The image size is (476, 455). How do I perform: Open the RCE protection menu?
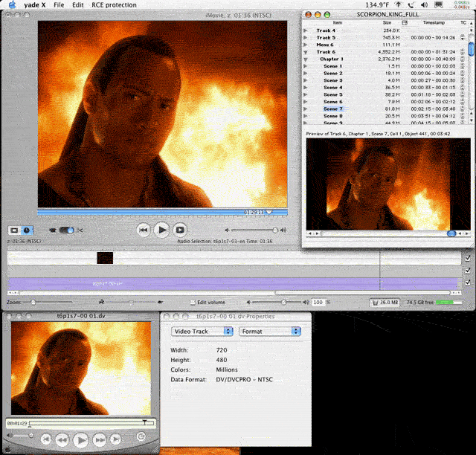pos(114,5)
